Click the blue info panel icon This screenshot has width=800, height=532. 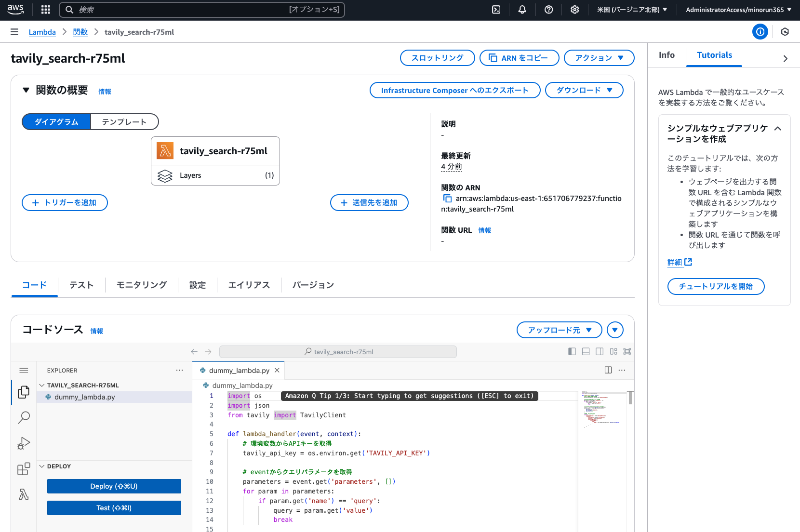point(760,32)
